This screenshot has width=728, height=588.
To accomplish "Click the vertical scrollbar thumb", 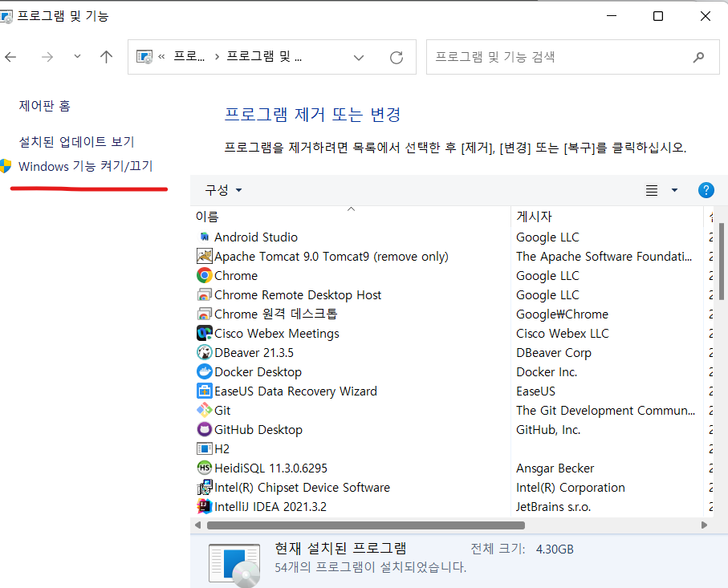I will [722, 262].
